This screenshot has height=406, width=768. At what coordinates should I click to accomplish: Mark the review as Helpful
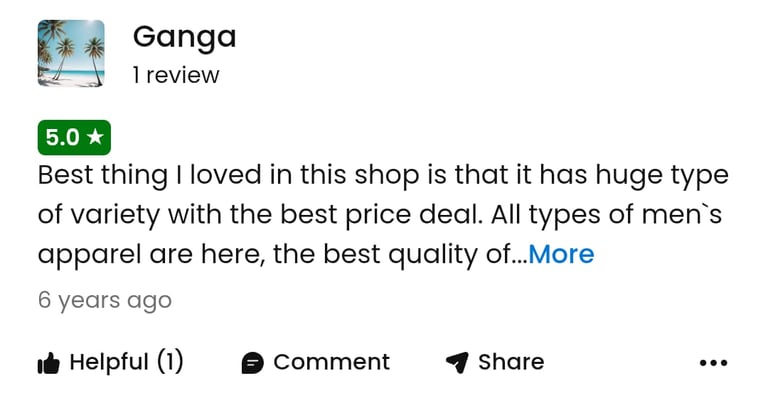click(109, 362)
